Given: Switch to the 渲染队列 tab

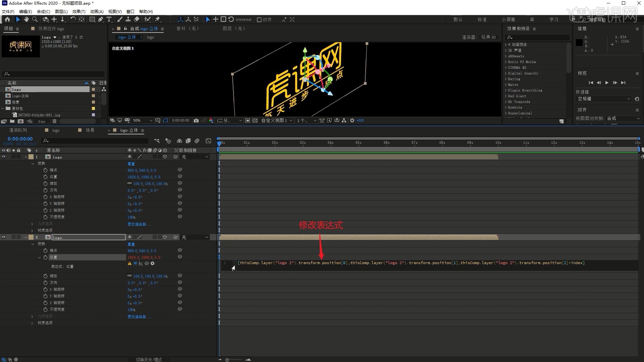Looking at the screenshot, I should (x=18, y=130).
